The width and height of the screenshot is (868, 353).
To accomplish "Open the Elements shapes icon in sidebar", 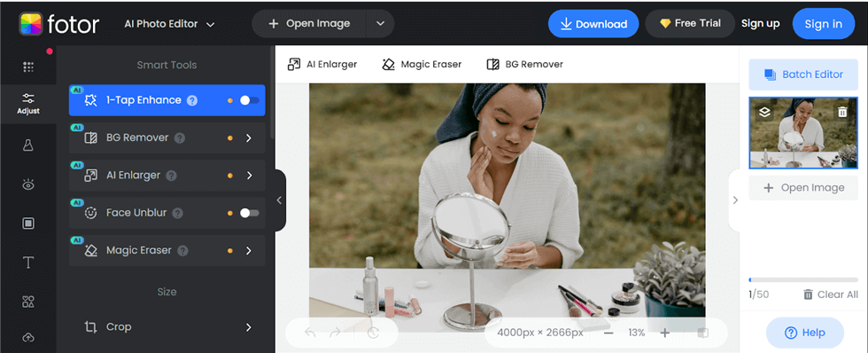I will (x=28, y=302).
